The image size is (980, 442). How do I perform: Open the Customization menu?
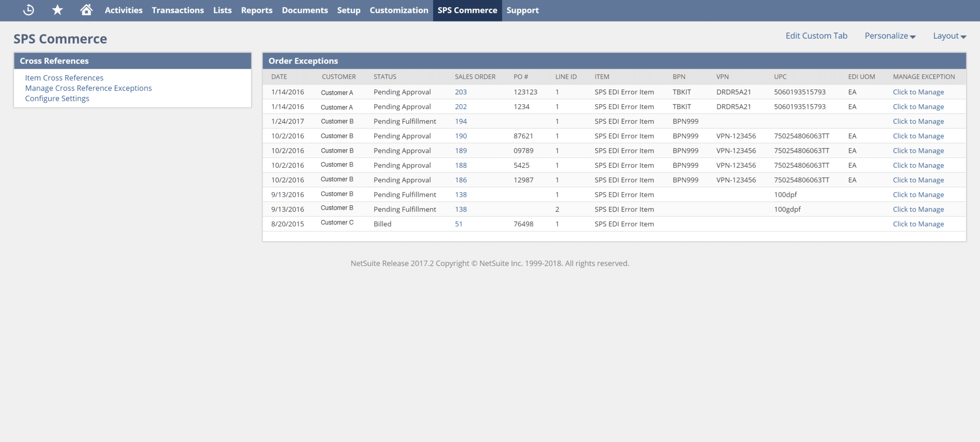(x=399, y=10)
